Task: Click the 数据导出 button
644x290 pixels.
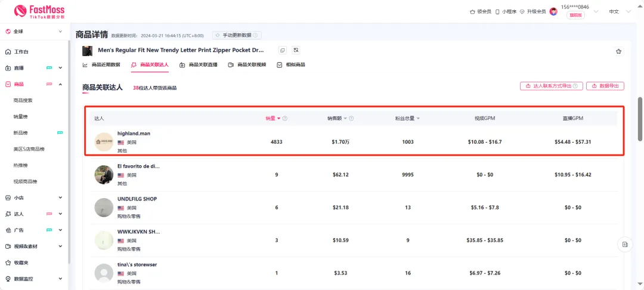Action: pos(605,86)
